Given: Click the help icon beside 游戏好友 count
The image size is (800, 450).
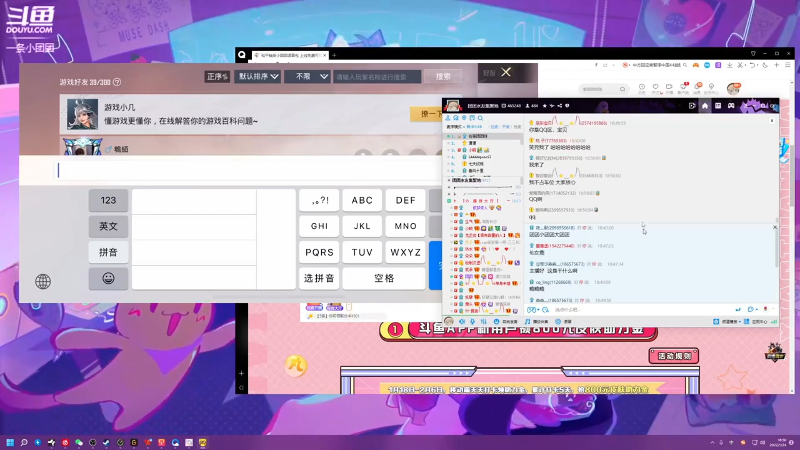Looking at the screenshot, I should coord(117,82).
